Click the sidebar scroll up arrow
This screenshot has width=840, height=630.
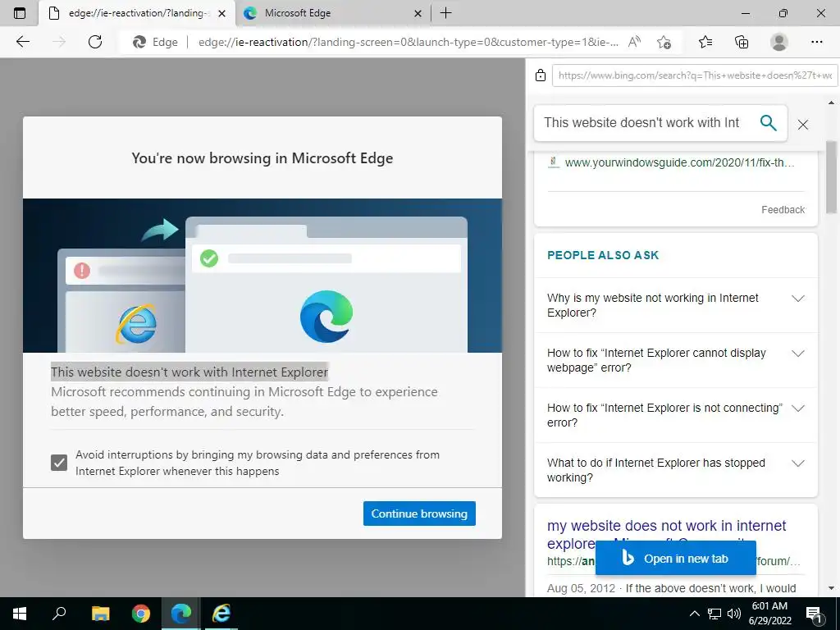click(831, 103)
